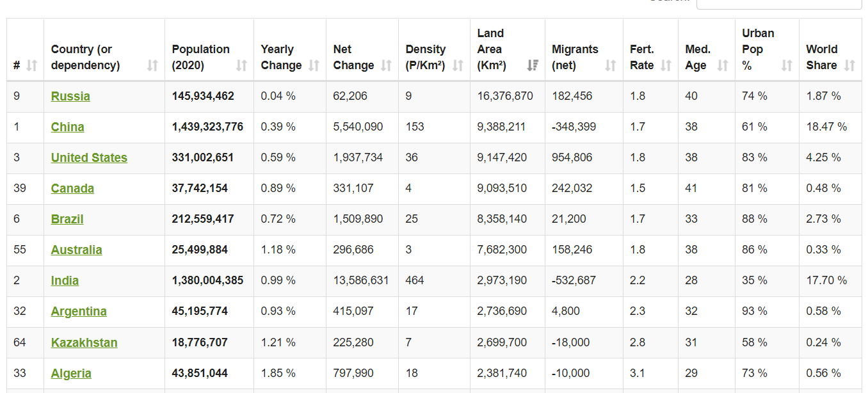Click sort icon next to Population (2020)
This screenshot has height=393, width=868.
coord(241,65)
